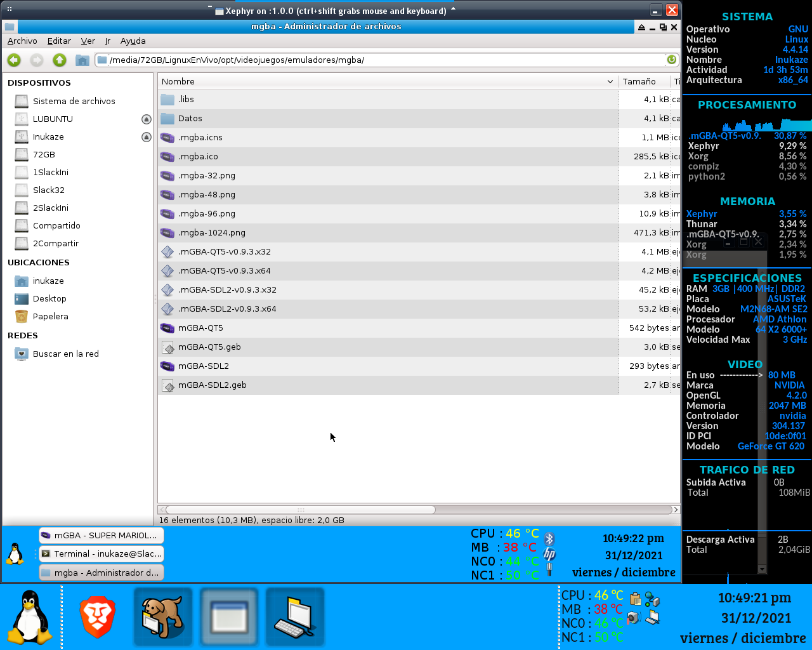Screen dimensions: 812x650
Task: Select the keyboard launcher icon in the dock
Action: tap(295, 616)
